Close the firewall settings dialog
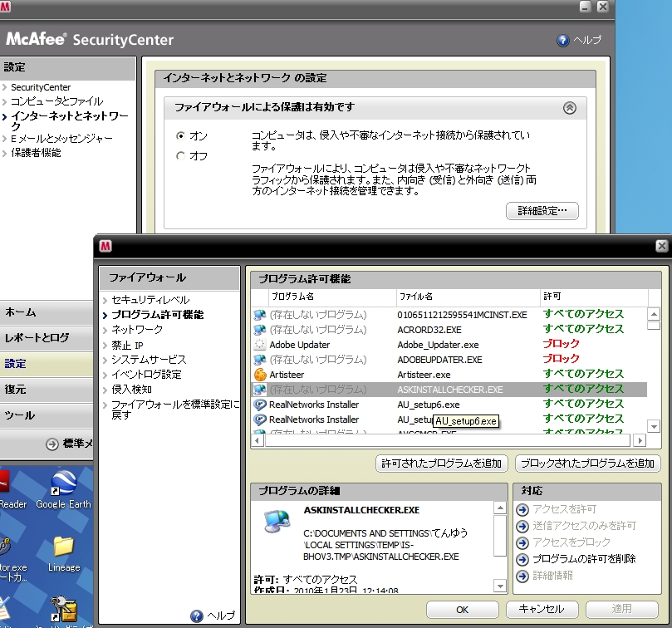The height and width of the screenshot is (628, 672). pos(662,246)
